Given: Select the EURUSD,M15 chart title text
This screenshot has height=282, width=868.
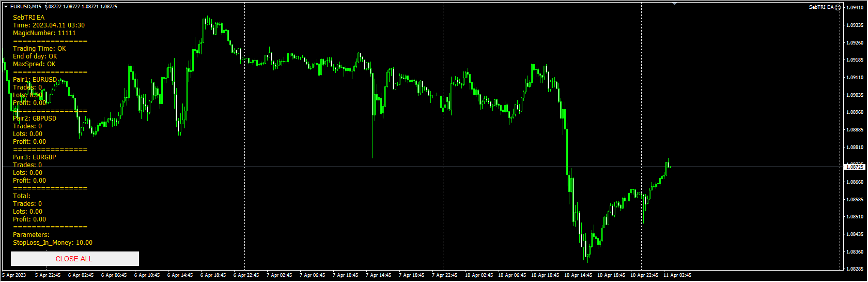Looking at the screenshot, I should (26, 7).
